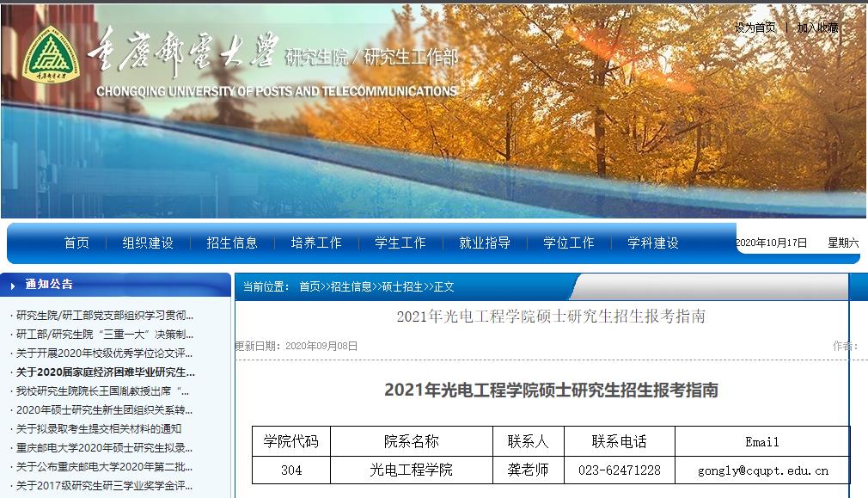Open the 学位工作 navigation menu item

567,243
